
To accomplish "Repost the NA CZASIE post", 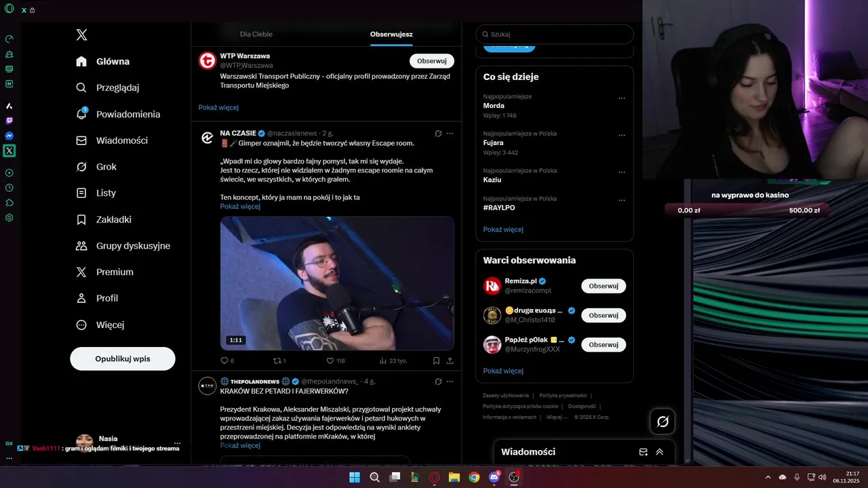I will pyautogui.click(x=277, y=361).
